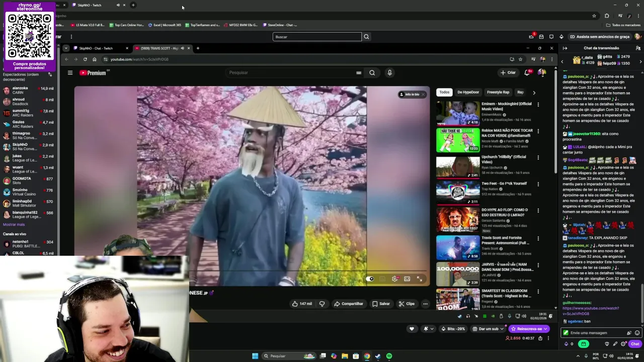The width and height of the screenshot is (644, 362).
Task: Show more video category chips arrow
Action: coord(534,93)
